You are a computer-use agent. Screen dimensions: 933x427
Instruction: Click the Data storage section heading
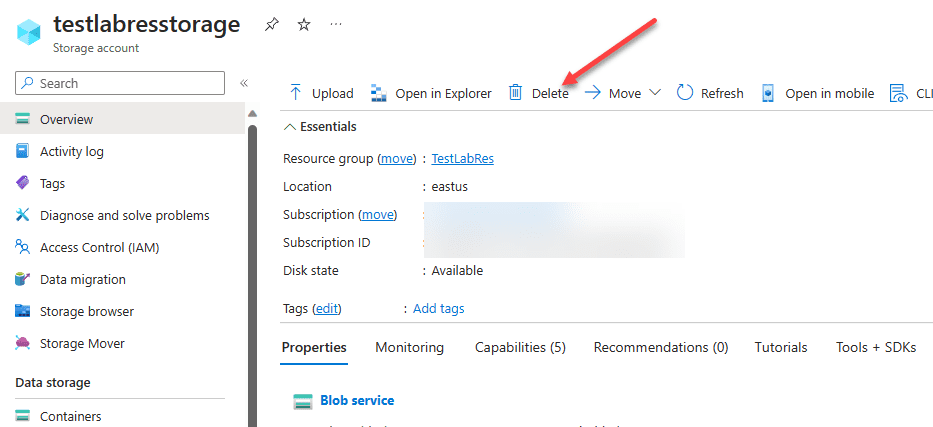(x=53, y=382)
